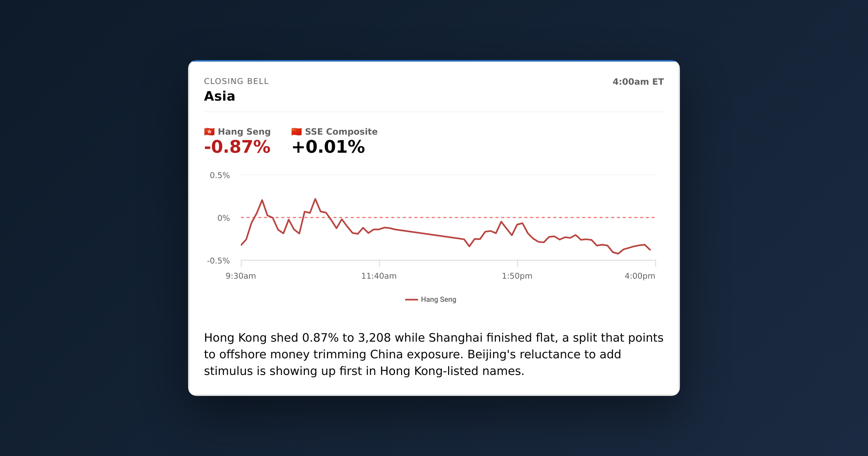Click the Asia heading

point(220,96)
